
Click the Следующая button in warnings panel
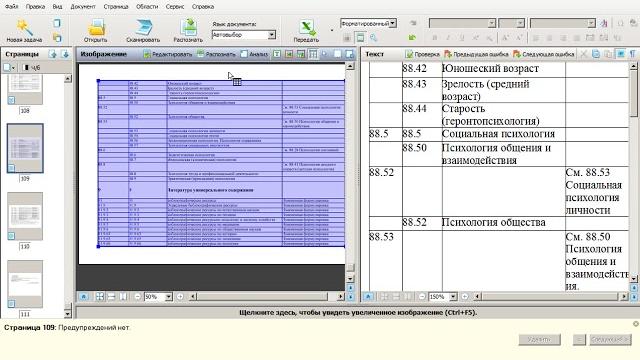(610, 339)
